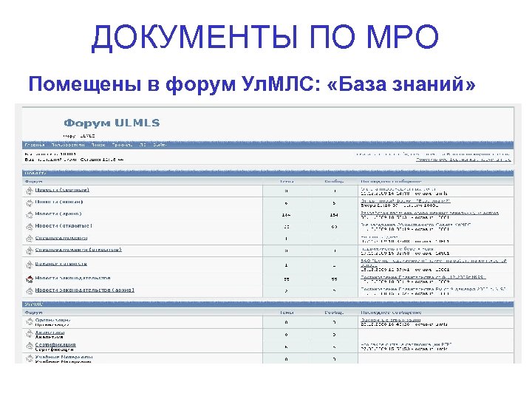Open the Новости законодательства forum link

[73, 278]
